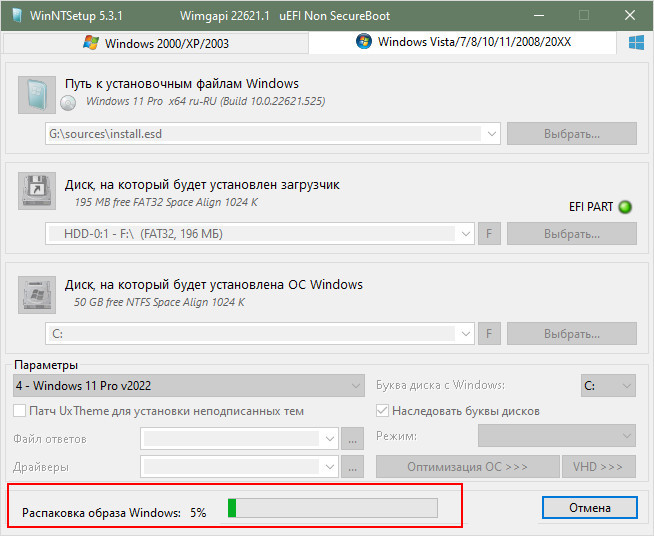Click the green EFI PART status indicator
Viewport: 654px width, 536px height.
pyautogui.click(x=625, y=207)
